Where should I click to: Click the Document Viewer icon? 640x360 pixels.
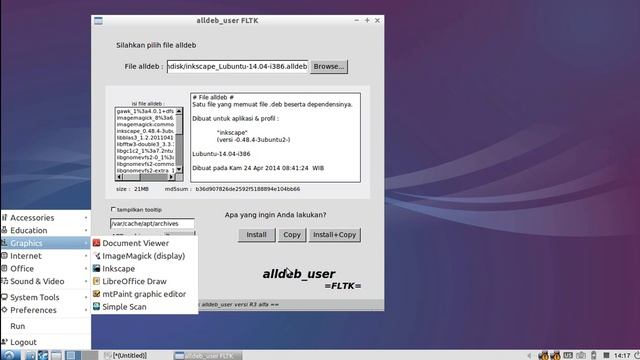(96, 243)
